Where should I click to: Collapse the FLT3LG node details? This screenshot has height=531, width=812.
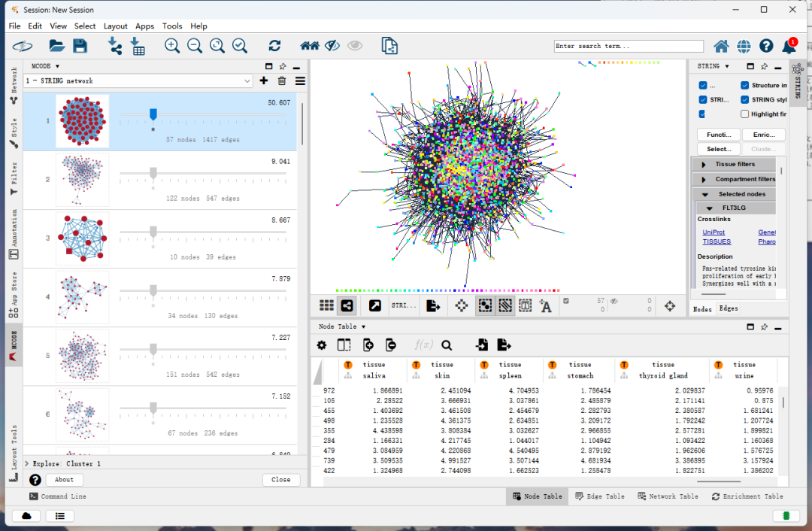(x=710, y=208)
